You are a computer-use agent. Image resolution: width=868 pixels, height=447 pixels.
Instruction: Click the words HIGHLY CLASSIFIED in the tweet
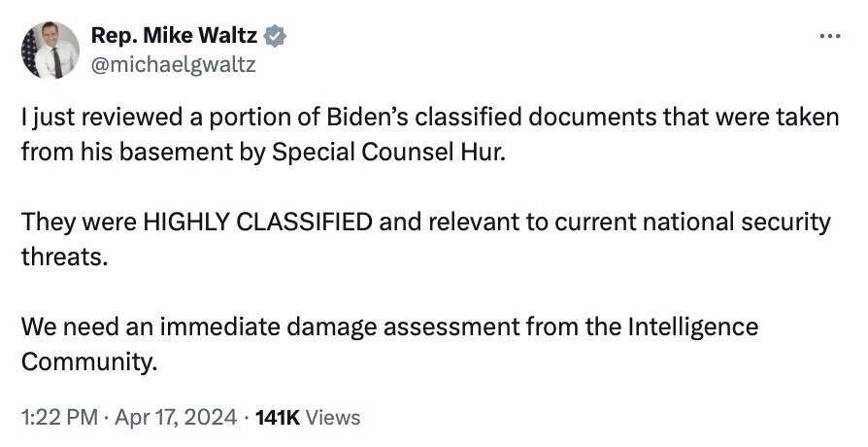tap(257, 222)
